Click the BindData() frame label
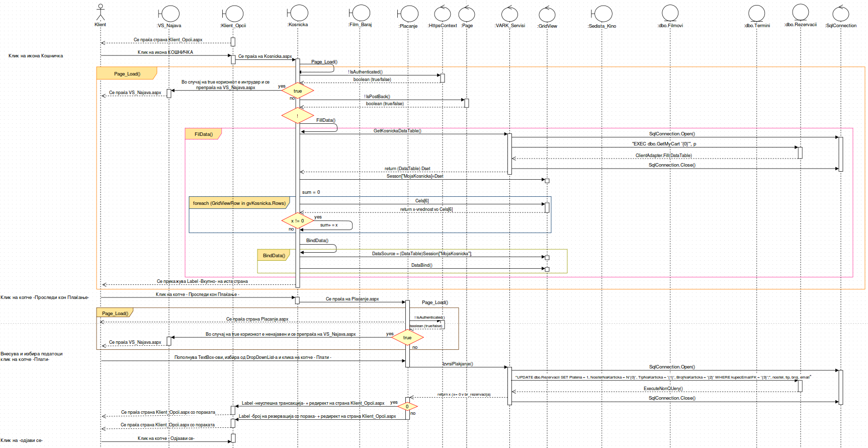Image resolution: width=868 pixels, height=448 pixels. 274,256
